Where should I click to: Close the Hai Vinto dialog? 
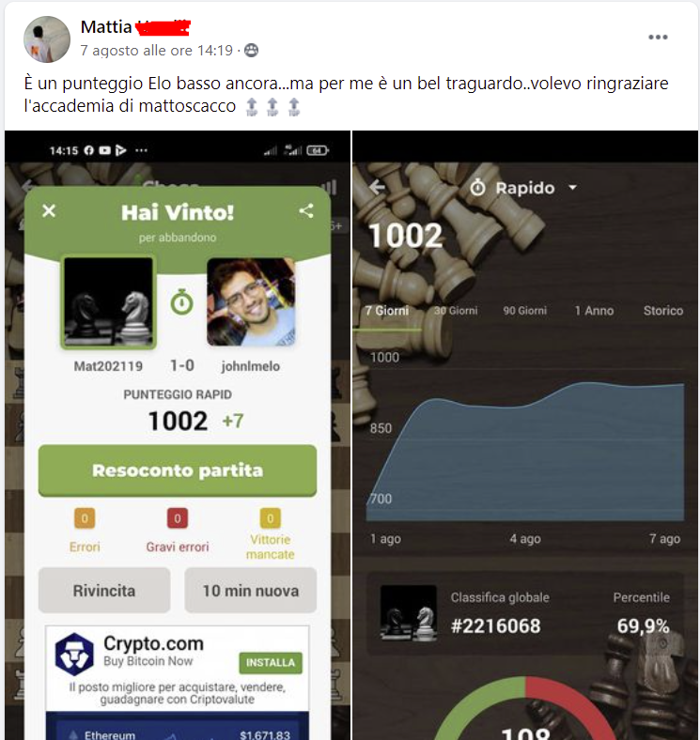pos(49,211)
